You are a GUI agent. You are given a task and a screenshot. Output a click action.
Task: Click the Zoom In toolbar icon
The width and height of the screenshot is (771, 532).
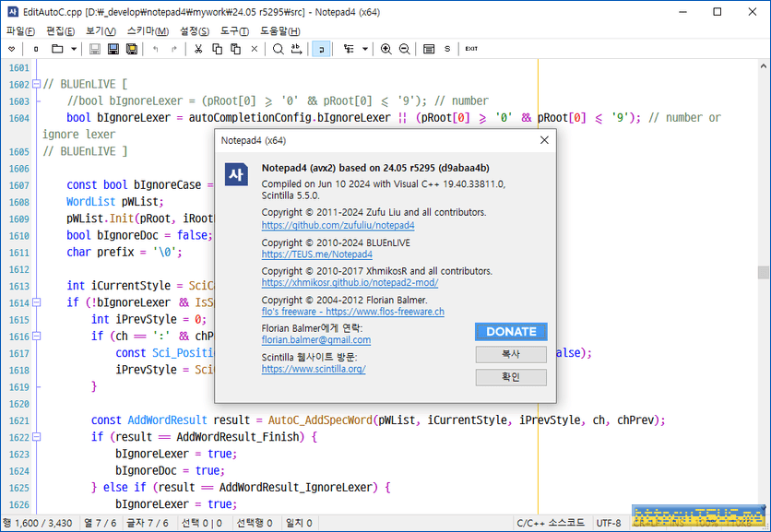point(385,49)
